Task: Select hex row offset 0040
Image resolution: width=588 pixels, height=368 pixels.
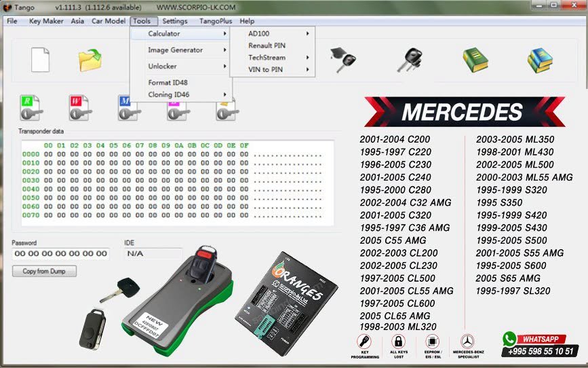Action: coord(31,189)
